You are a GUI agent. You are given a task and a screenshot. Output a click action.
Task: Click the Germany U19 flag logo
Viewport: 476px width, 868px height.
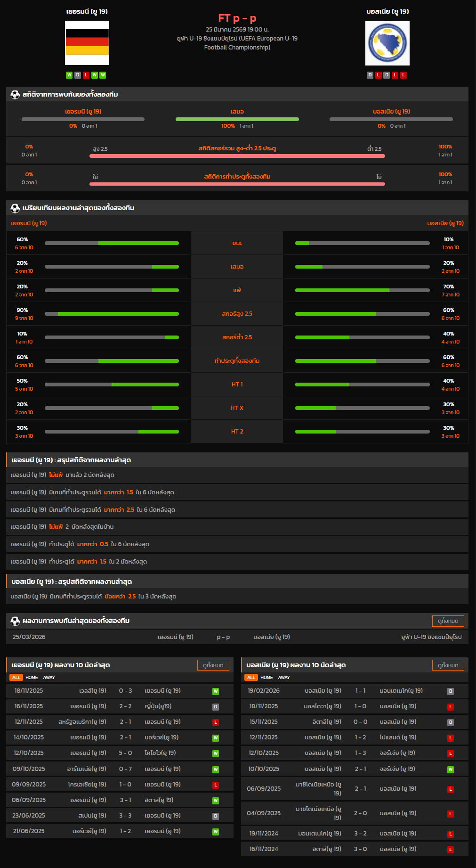(x=87, y=43)
